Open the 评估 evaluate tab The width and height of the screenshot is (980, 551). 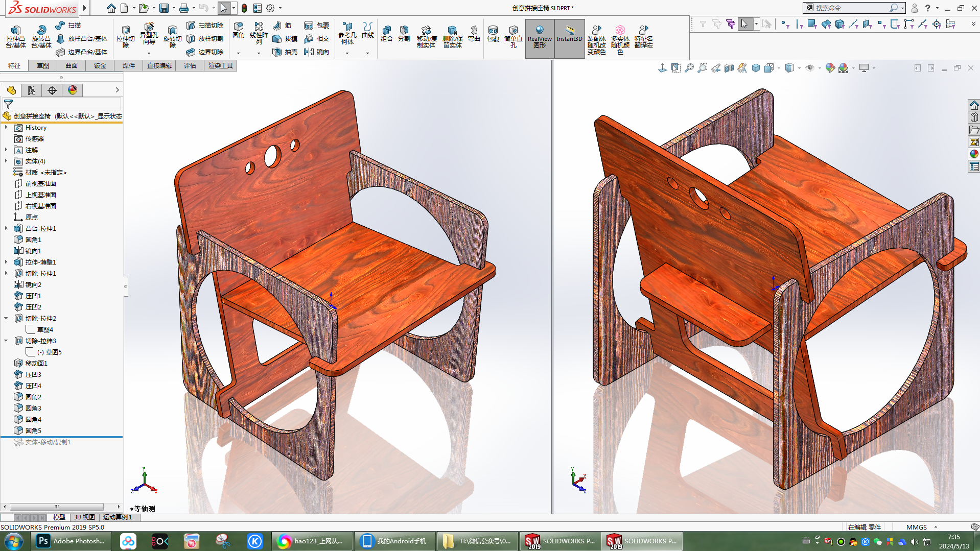[190, 66]
